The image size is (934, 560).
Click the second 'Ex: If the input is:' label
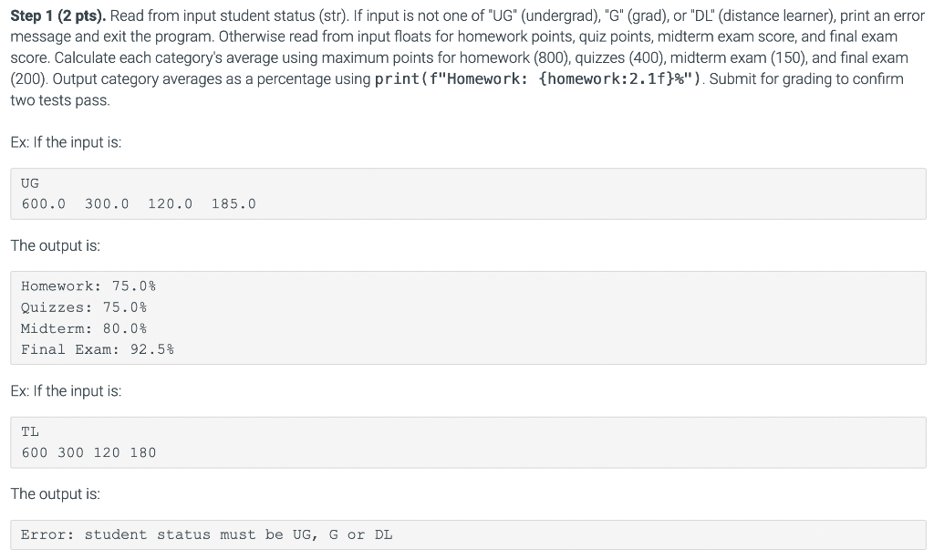(x=66, y=390)
